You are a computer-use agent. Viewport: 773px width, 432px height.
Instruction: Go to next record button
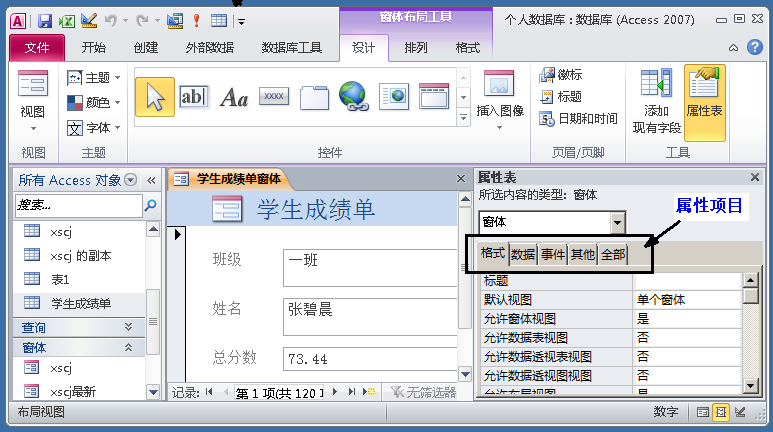pos(335,392)
